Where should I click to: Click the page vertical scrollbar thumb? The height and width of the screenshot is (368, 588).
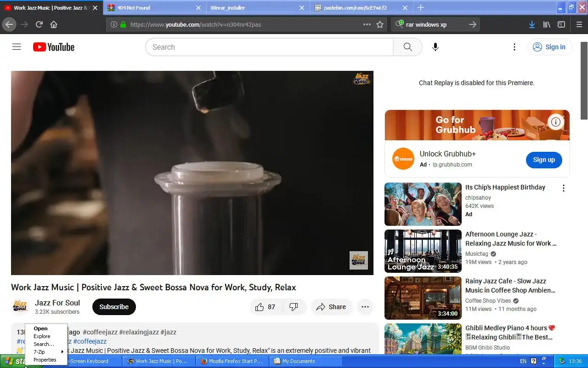pos(584,80)
